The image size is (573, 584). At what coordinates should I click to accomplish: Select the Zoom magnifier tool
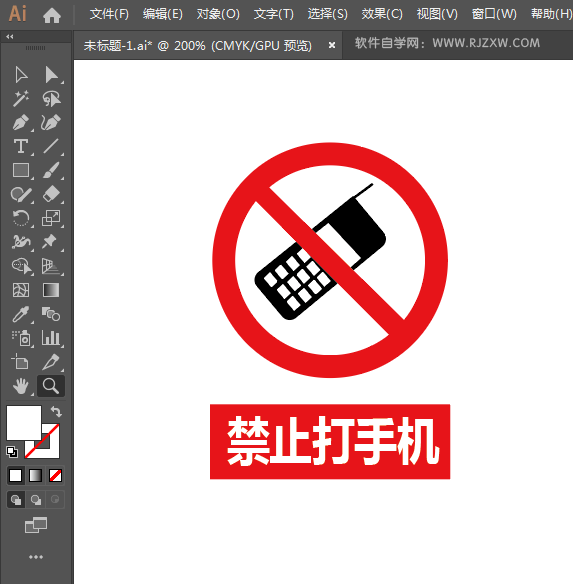[x=51, y=386]
